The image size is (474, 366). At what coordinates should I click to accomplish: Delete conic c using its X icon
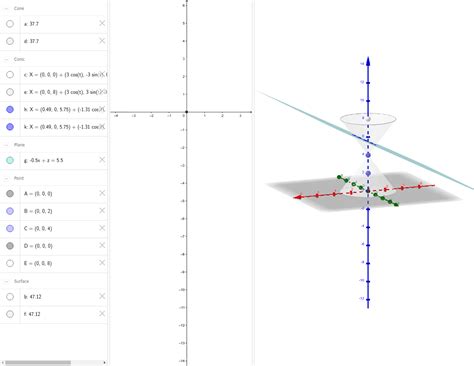coord(102,74)
